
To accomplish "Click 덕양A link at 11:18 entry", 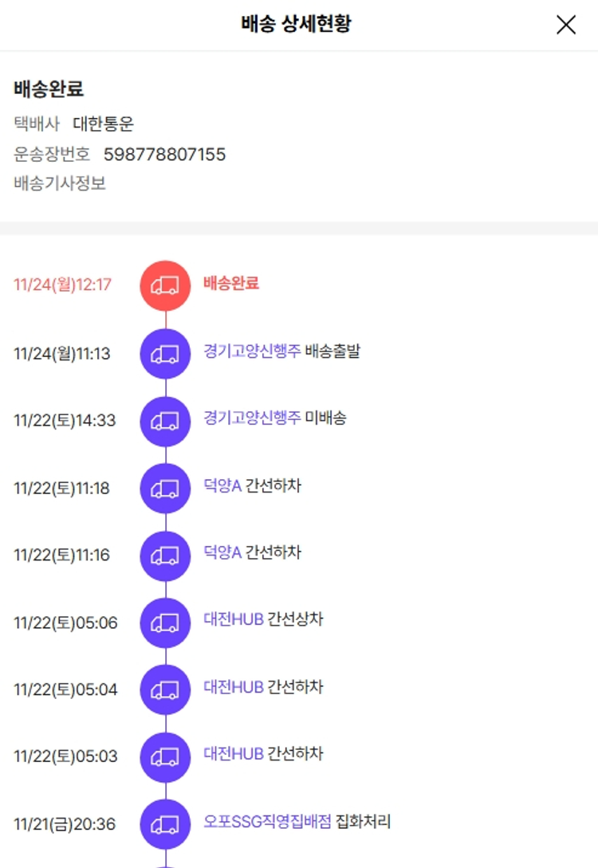I will tap(222, 485).
